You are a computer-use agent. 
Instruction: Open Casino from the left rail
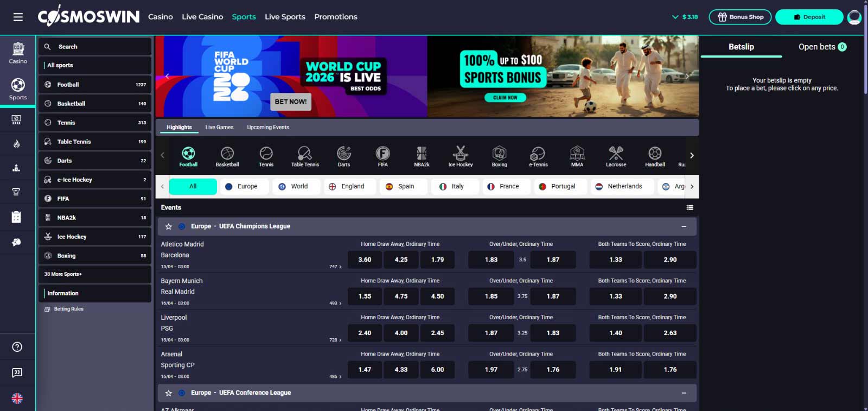tap(18, 53)
